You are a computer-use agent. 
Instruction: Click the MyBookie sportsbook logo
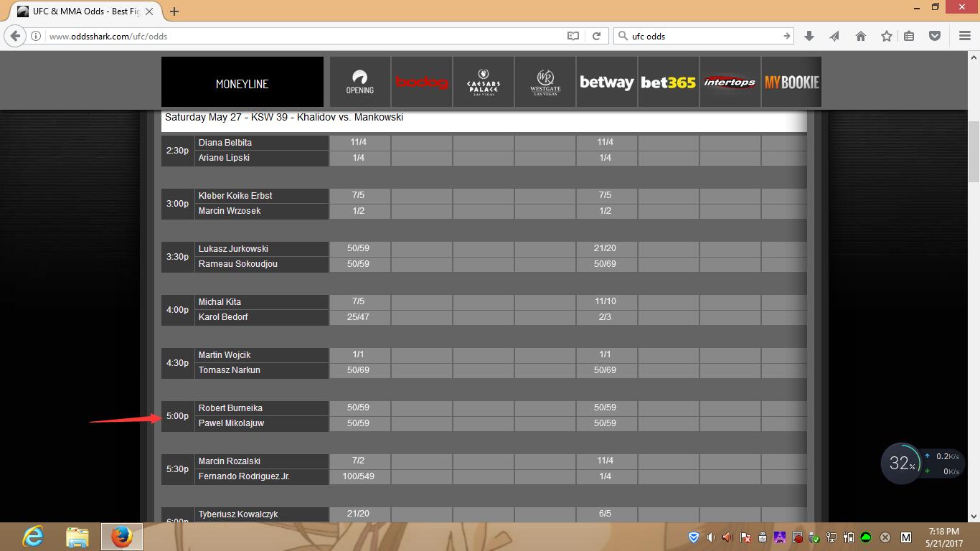coord(791,83)
